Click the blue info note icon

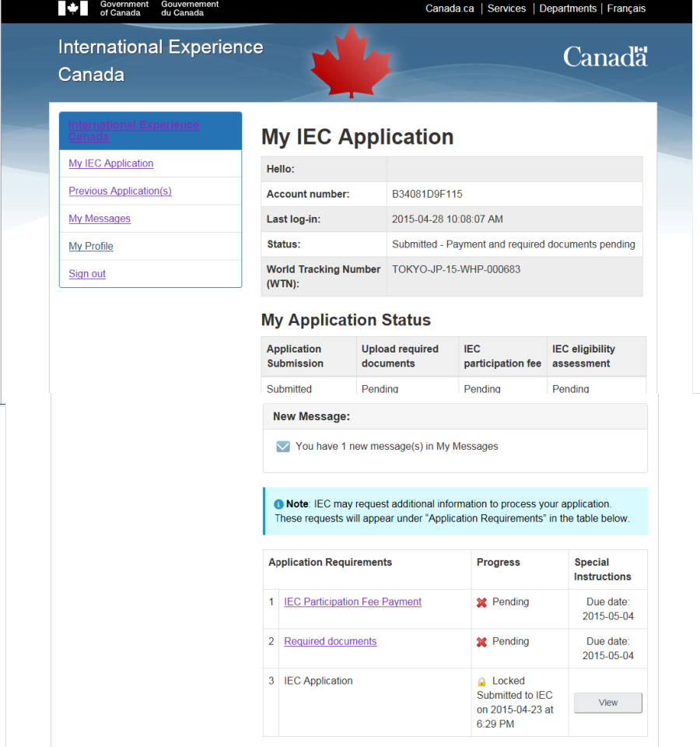click(x=278, y=504)
